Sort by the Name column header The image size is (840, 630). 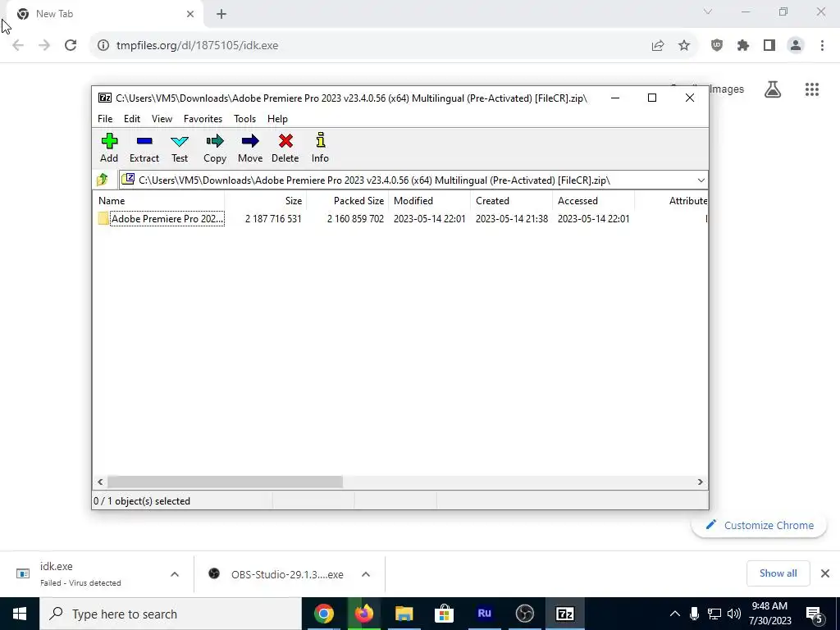(160, 201)
